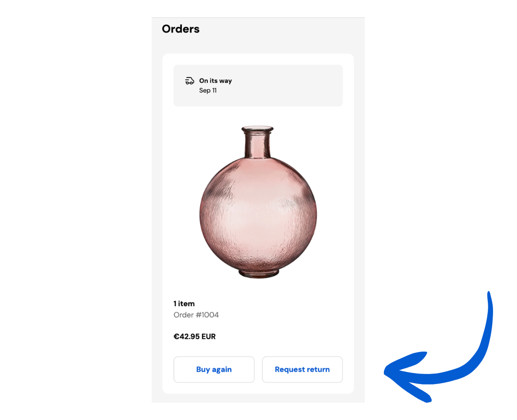This screenshot has width=517, height=420.
Task: Select the Order #1004 label
Action: click(196, 315)
